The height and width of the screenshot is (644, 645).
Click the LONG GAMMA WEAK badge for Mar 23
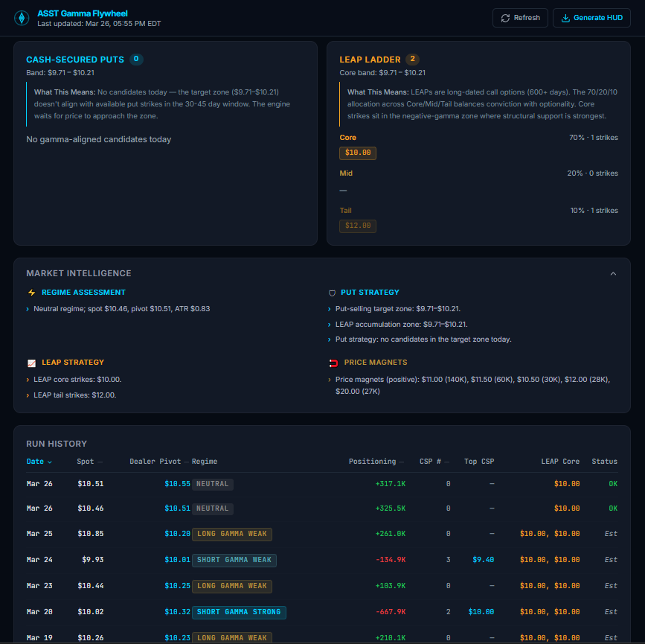tap(232, 586)
